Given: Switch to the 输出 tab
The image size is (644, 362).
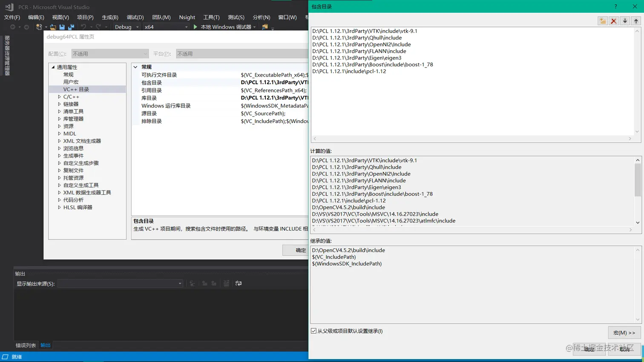Looking at the screenshot, I should (x=45, y=345).
